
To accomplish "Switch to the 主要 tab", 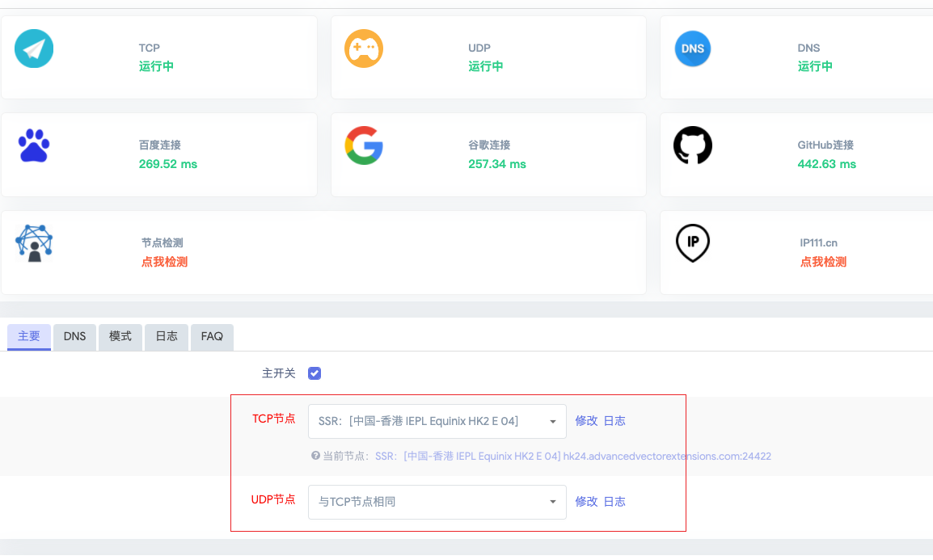I will click(29, 337).
